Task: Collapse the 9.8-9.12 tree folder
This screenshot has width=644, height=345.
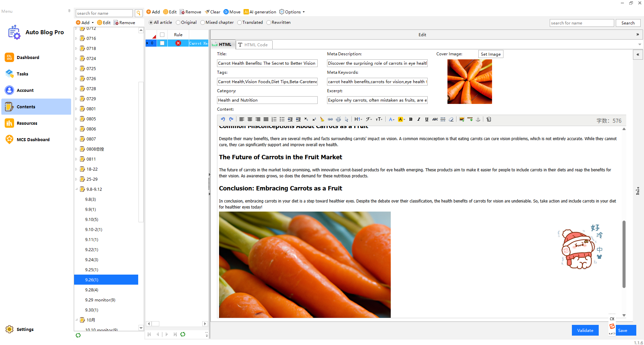Action: 76,189
